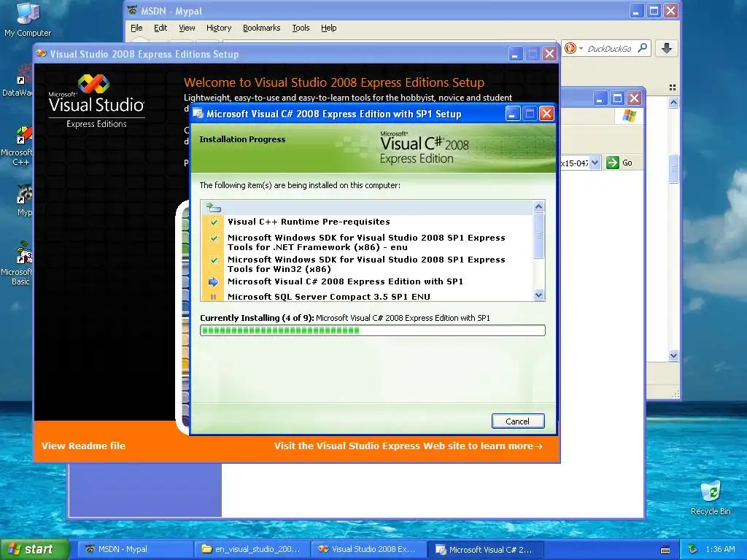
Task: Open the History menu in Mypal
Action: 219,28
